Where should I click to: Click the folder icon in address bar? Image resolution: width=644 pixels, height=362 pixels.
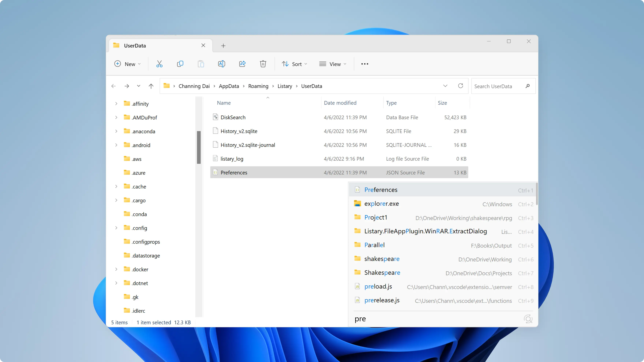pyautogui.click(x=166, y=86)
